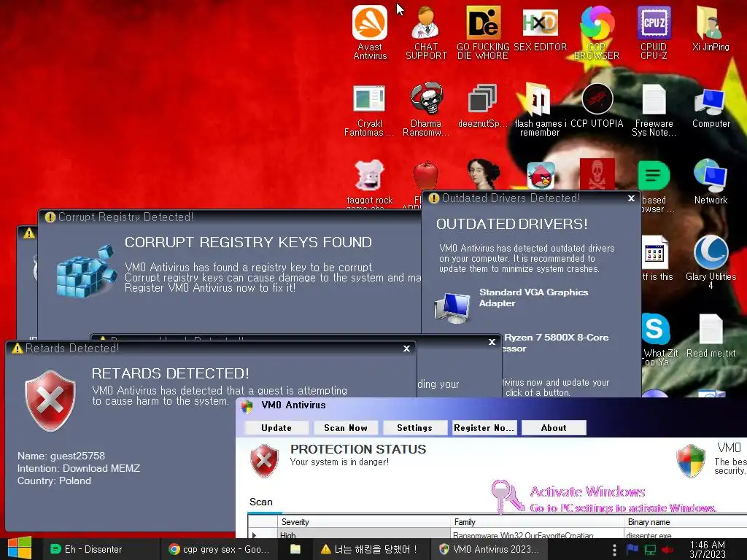Select the red skull-and-crossbones desktop icon
This screenshot has width=747, height=560.
click(x=597, y=174)
